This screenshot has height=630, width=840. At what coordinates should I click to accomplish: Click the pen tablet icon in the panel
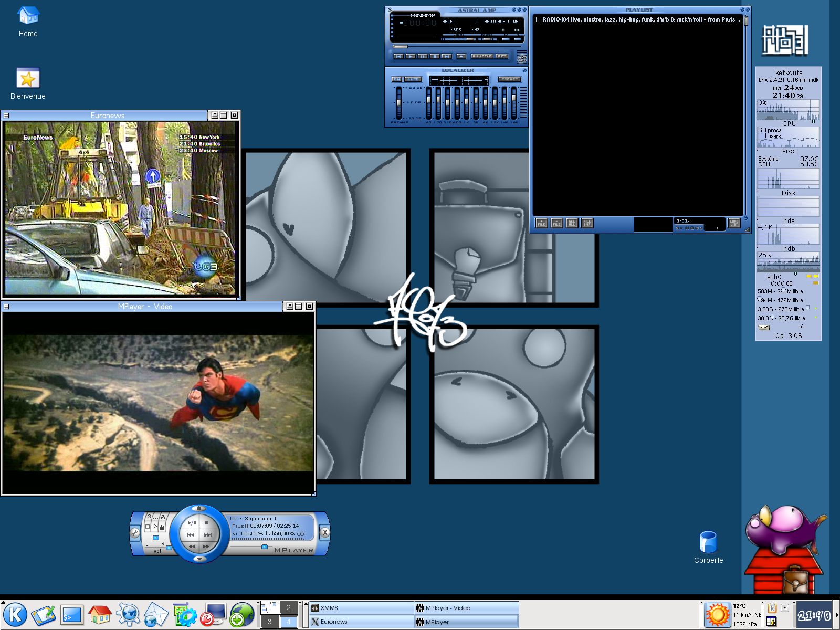pyautogui.click(x=44, y=614)
